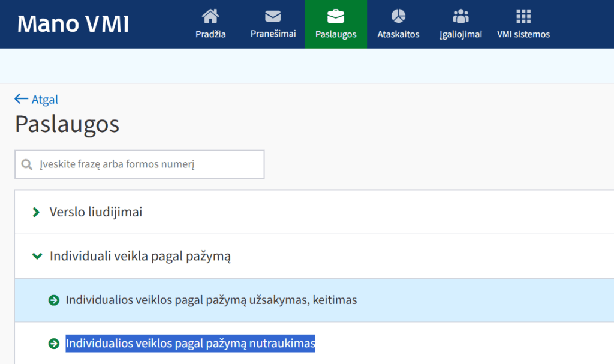Click the magnifier icon in the search field

point(27,164)
